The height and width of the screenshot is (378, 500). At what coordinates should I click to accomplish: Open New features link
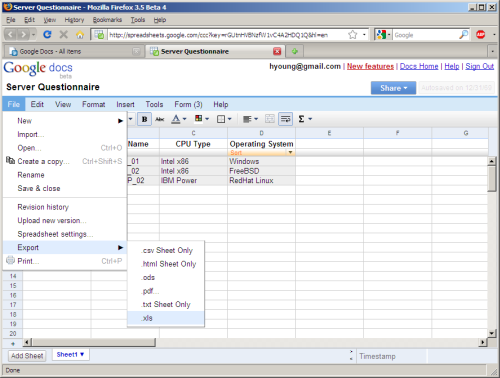[370, 66]
